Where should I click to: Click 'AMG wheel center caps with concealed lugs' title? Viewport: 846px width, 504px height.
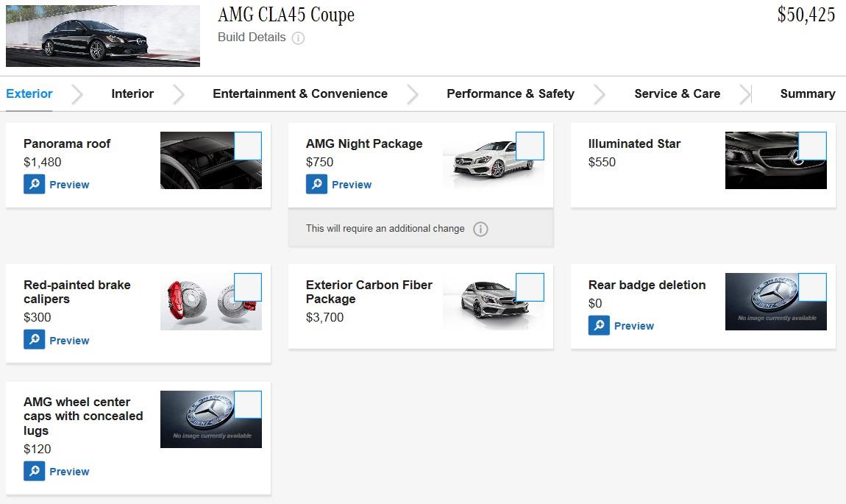(83, 416)
